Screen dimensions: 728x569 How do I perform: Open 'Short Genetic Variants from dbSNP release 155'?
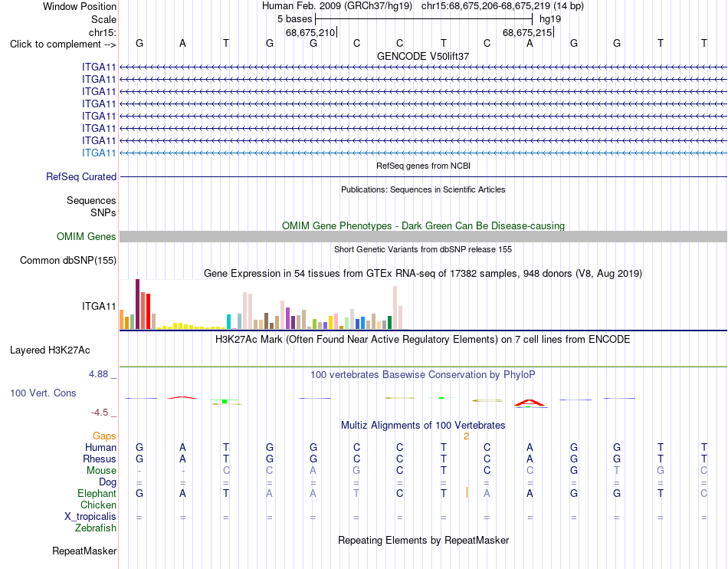pyautogui.click(x=423, y=249)
